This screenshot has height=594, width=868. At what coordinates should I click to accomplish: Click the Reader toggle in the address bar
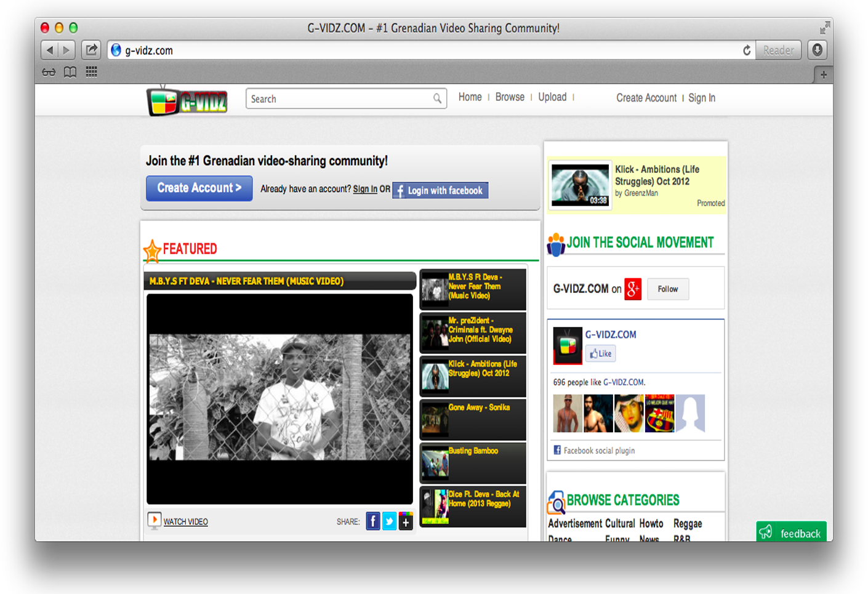tap(778, 50)
